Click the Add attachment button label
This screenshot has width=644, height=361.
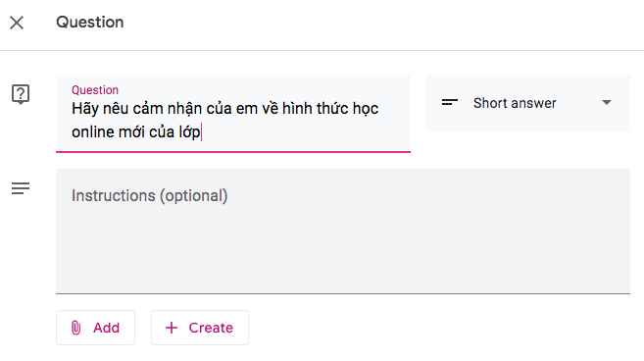[x=107, y=328]
